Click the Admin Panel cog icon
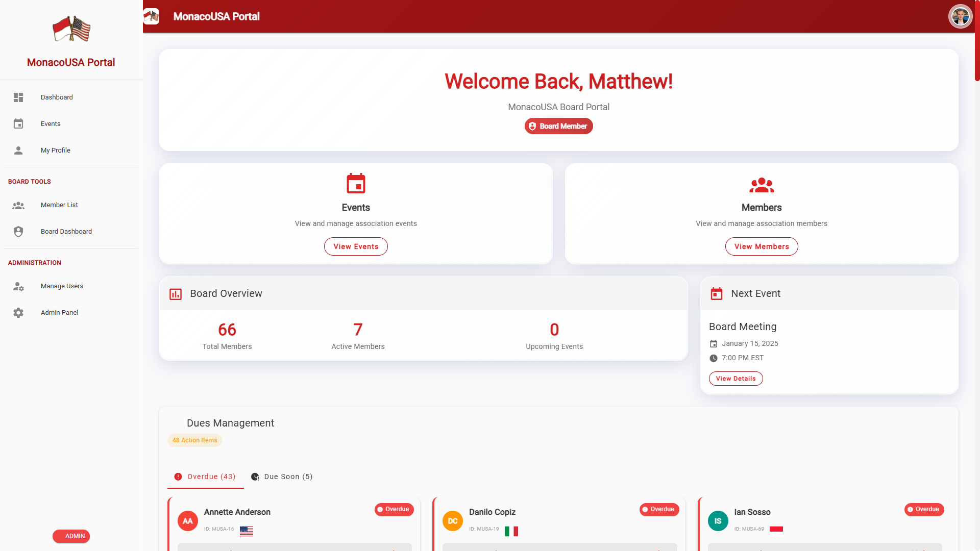 click(x=18, y=313)
